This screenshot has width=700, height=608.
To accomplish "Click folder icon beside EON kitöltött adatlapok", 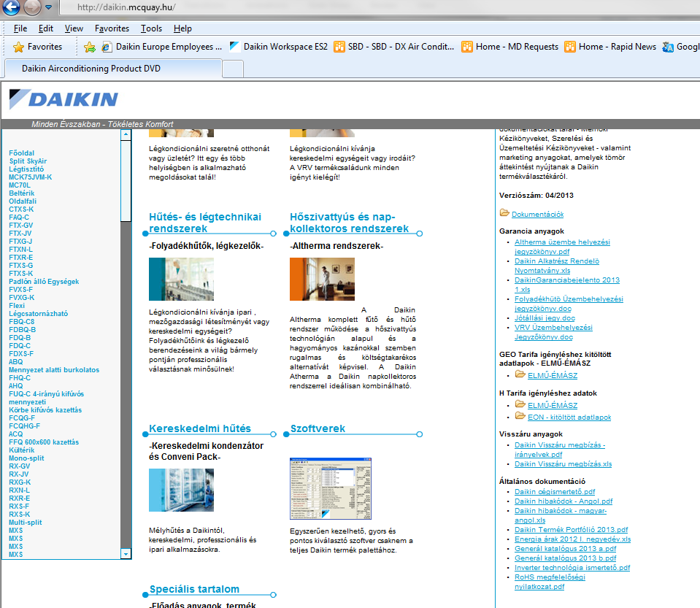I will (x=520, y=416).
